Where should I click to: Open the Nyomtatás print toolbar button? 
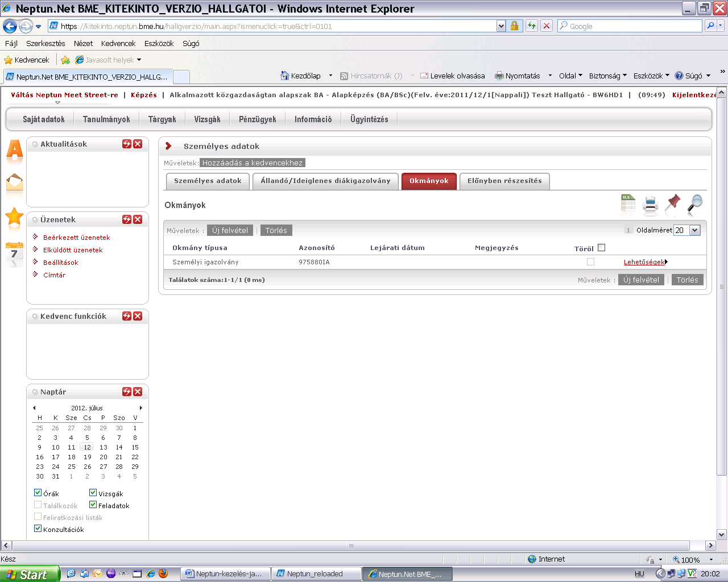click(517, 76)
